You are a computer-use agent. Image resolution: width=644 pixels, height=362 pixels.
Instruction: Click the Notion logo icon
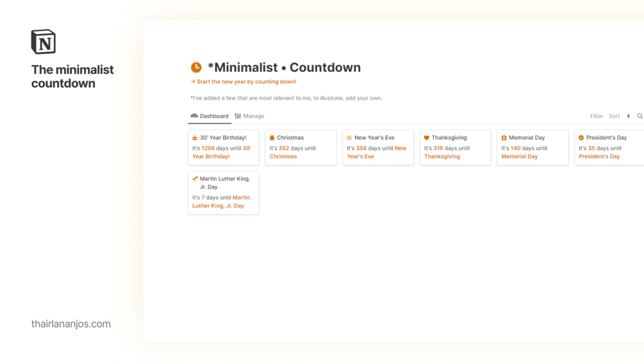coord(44,42)
